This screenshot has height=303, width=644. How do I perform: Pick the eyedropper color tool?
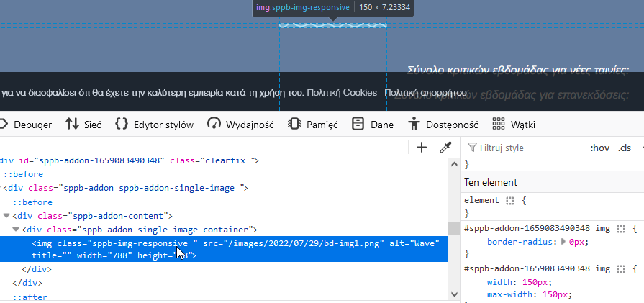[x=445, y=148]
